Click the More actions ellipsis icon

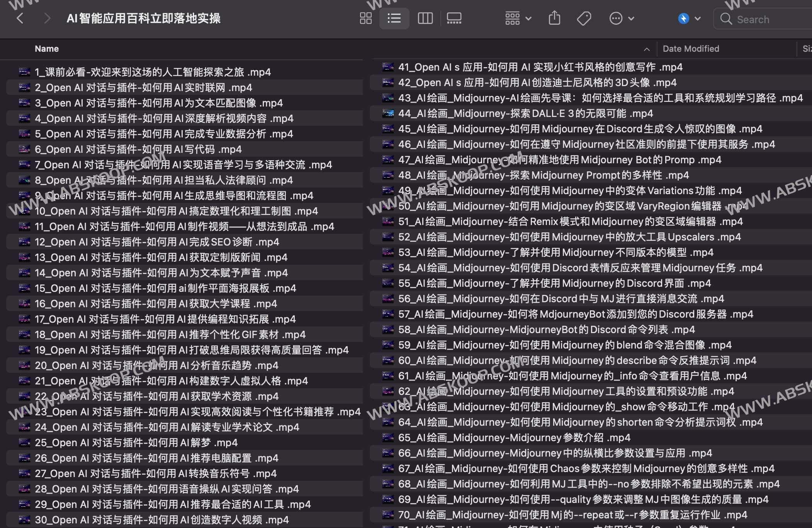pyautogui.click(x=615, y=18)
